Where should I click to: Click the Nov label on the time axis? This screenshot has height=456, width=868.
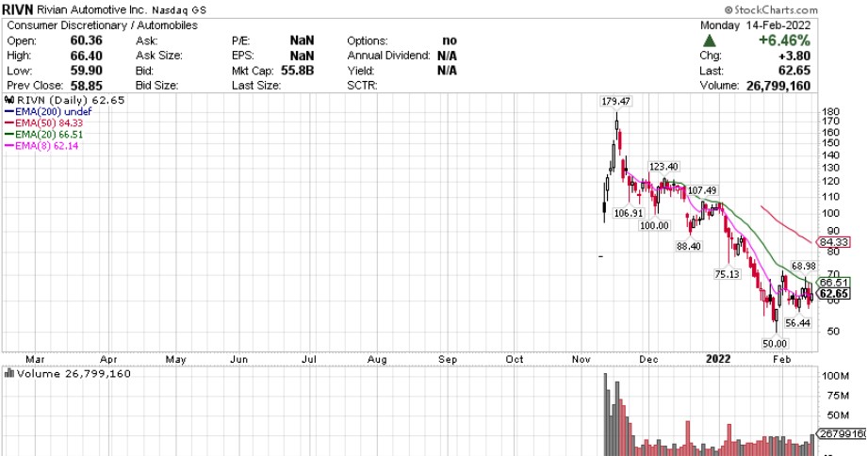(x=581, y=359)
